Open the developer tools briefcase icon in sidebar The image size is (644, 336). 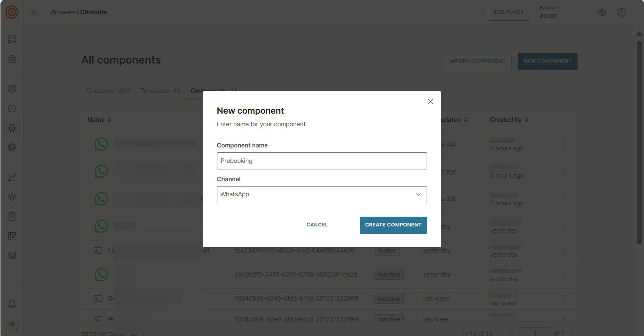click(x=12, y=59)
